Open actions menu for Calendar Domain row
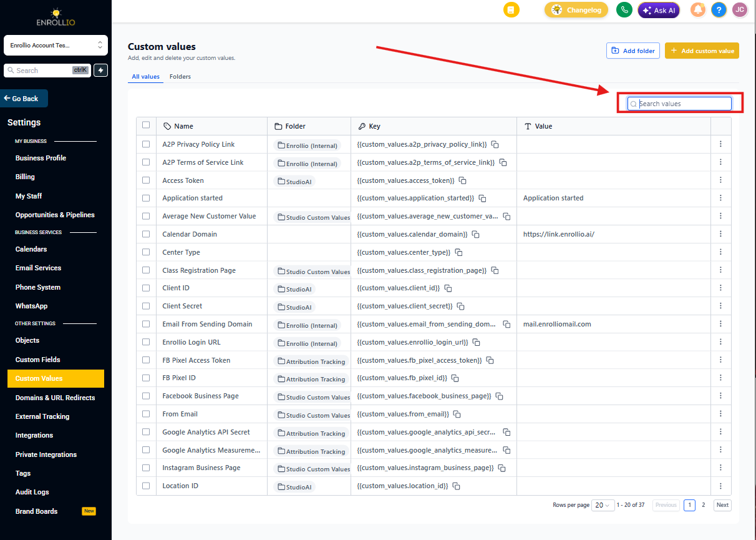The height and width of the screenshot is (540, 756). tap(720, 234)
